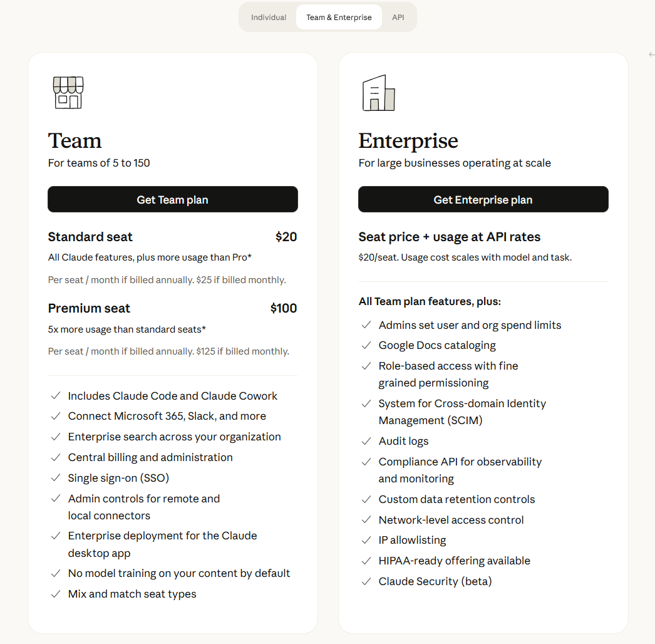
Task: Click checkmark beside Includes Claude Code and Cowork
Action: pyautogui.click(x=56, y=396)
